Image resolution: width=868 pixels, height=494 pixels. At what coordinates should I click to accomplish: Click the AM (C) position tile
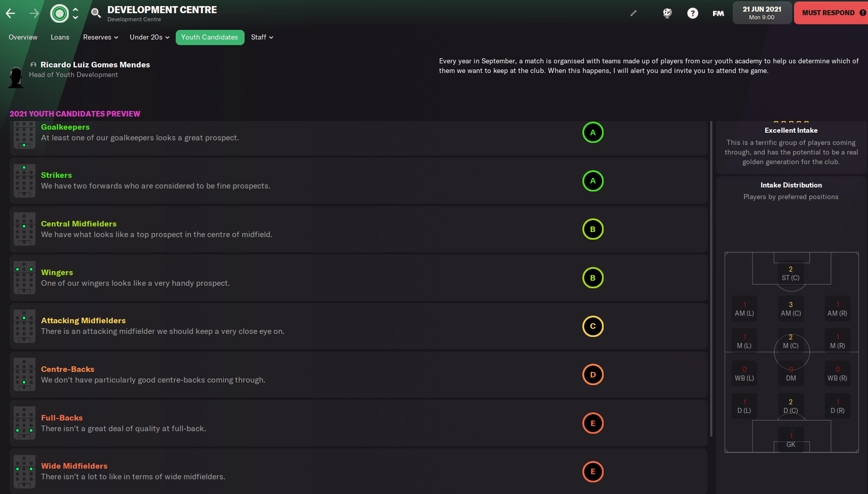coord(791,309)
